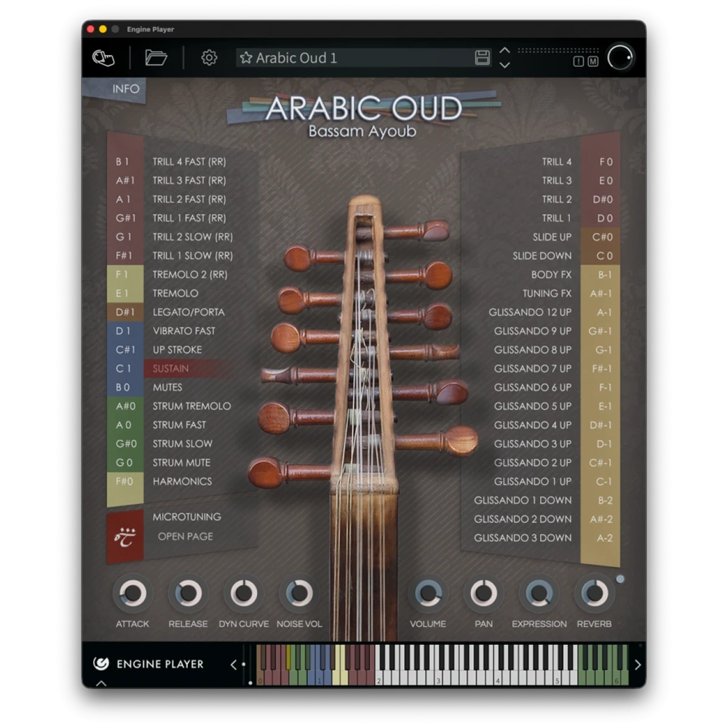Select the LEGATO/PORTA articulation
728x728 pixels.
[x=189, y=312]
